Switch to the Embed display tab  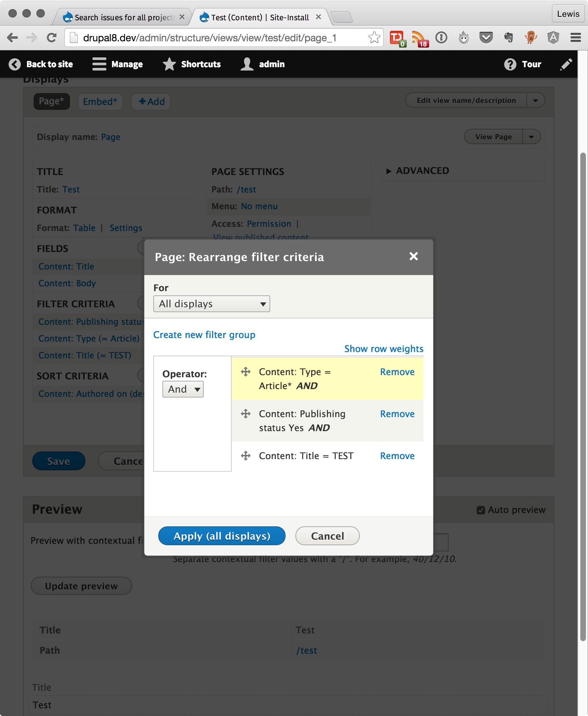[x=100, y=101]
